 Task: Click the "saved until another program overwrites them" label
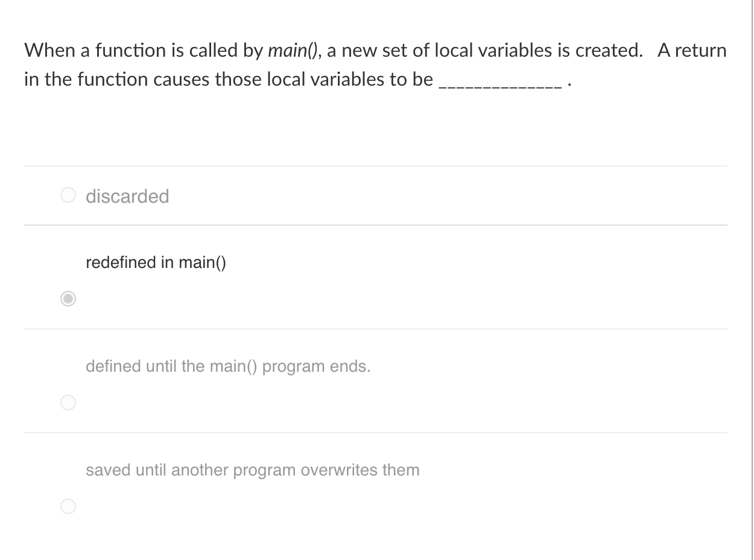(253, 470)
